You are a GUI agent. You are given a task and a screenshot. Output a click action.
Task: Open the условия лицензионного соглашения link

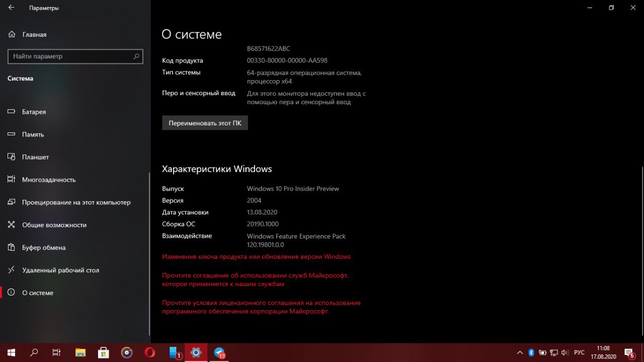tap(261, 307)
